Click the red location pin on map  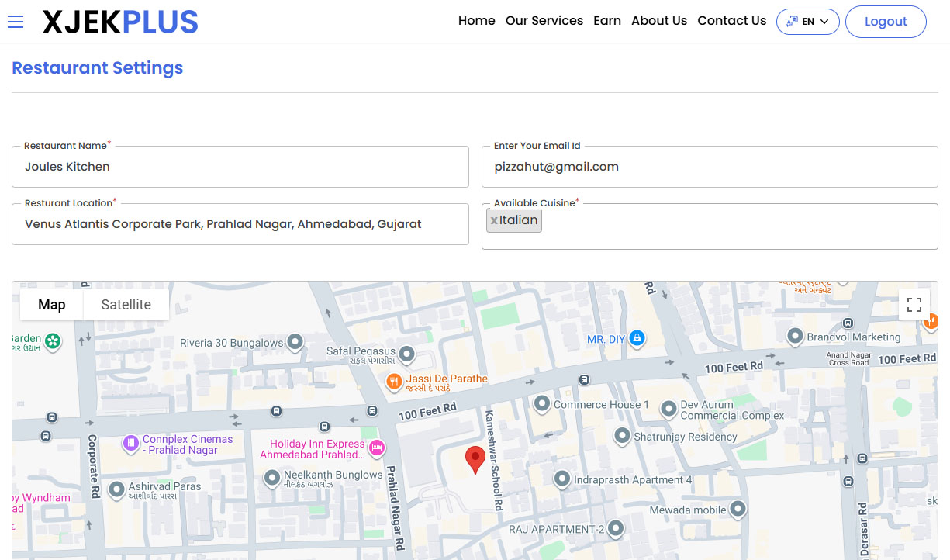pyautogui.click(x=475, y=458)
